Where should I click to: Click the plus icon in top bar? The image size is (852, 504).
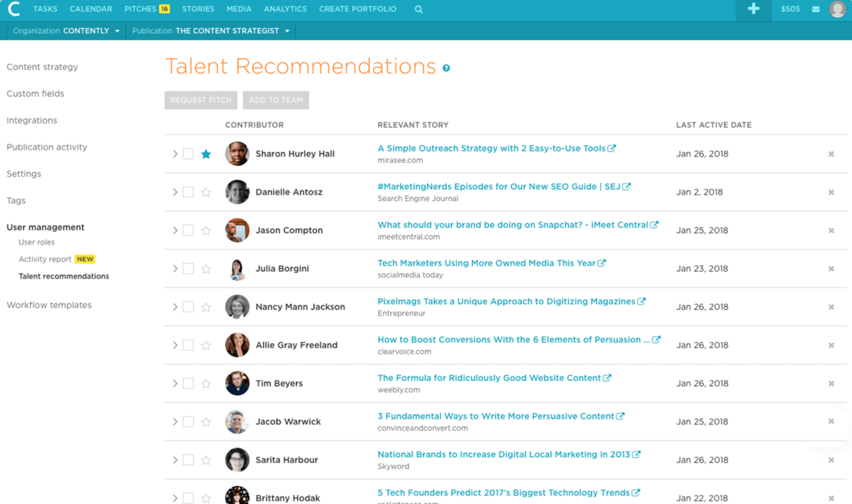click(x=754, y=9)
